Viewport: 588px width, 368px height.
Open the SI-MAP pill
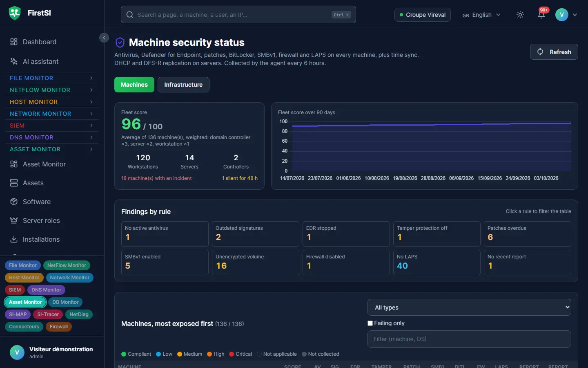(18, 314)
